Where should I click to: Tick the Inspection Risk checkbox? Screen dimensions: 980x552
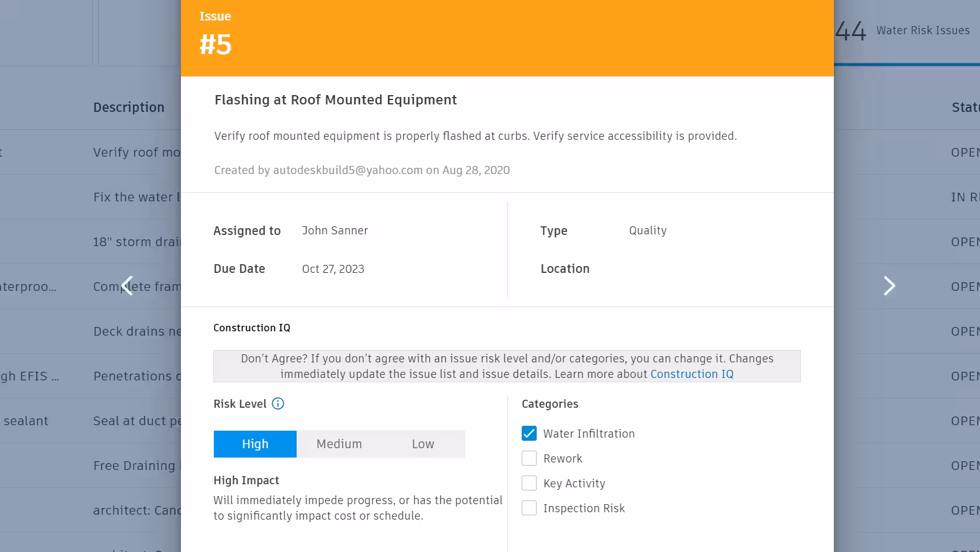[529, 508]
